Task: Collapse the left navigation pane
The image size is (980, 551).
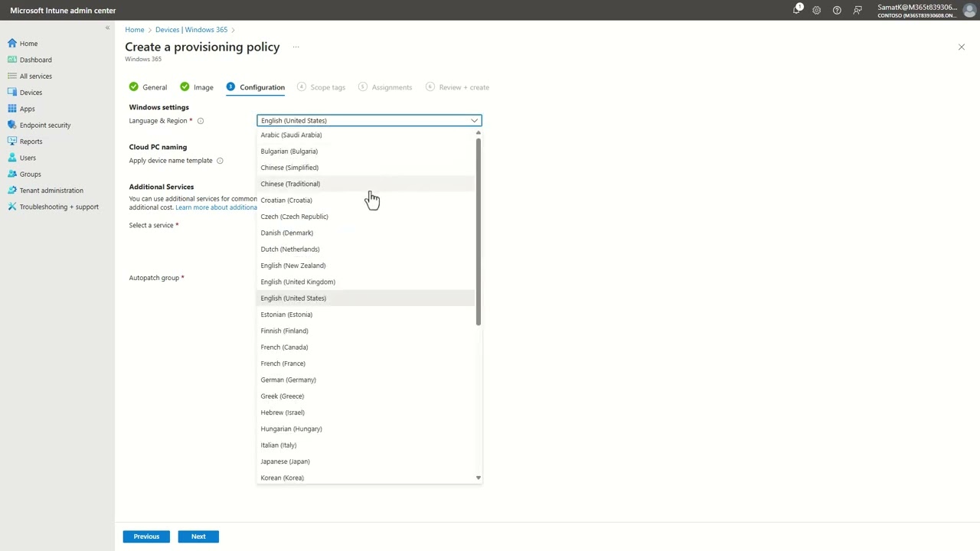Action: 107,28
